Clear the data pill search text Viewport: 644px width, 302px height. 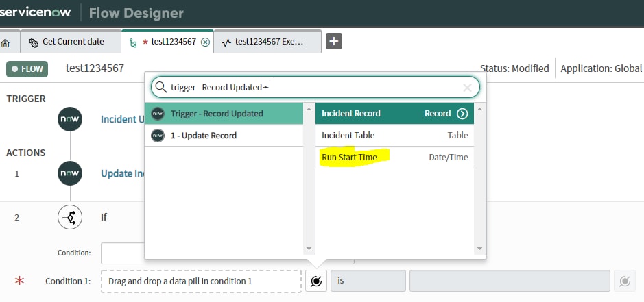pos(467,88)
